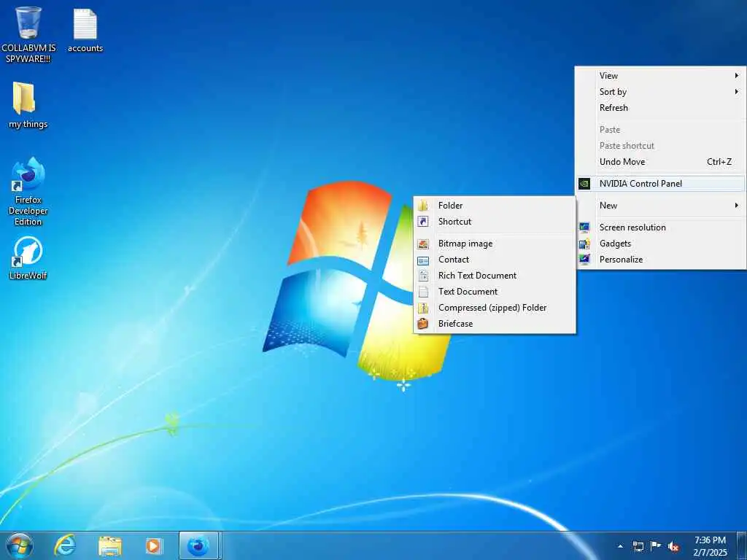The width and height of the screenshot is (747, 560).
Task: Create a new Contact
Action: (495, 260)
